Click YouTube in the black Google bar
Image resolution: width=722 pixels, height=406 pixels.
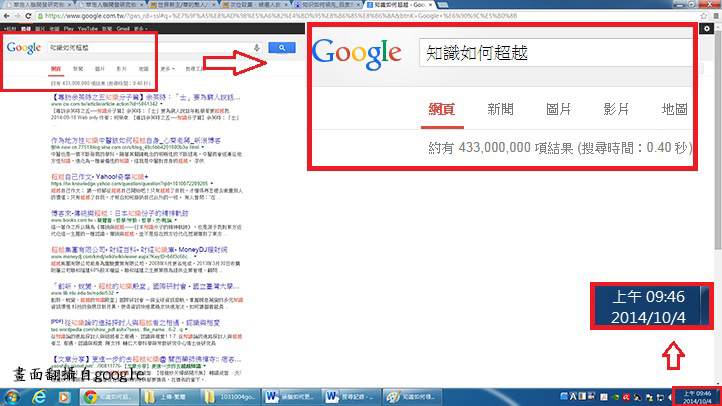click(87, 29)
